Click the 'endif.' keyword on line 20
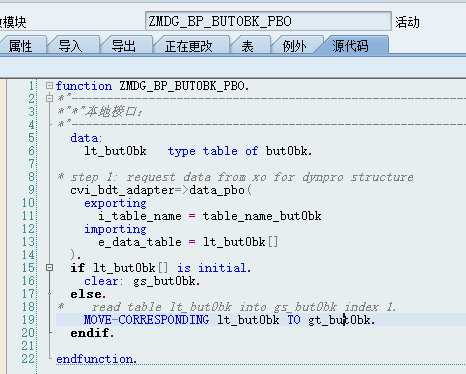 tap(92, 333)
